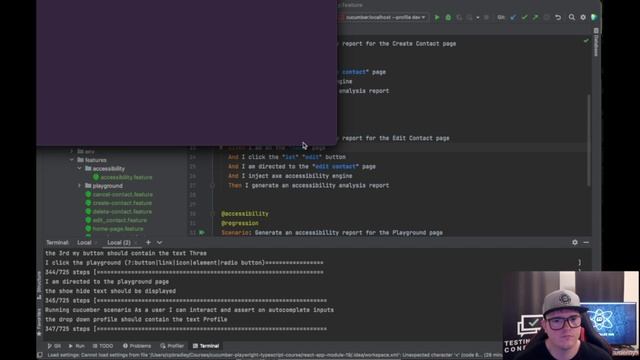
Task: Click the green inspection checkmark in editor corner
Action: tap(586, 41)
